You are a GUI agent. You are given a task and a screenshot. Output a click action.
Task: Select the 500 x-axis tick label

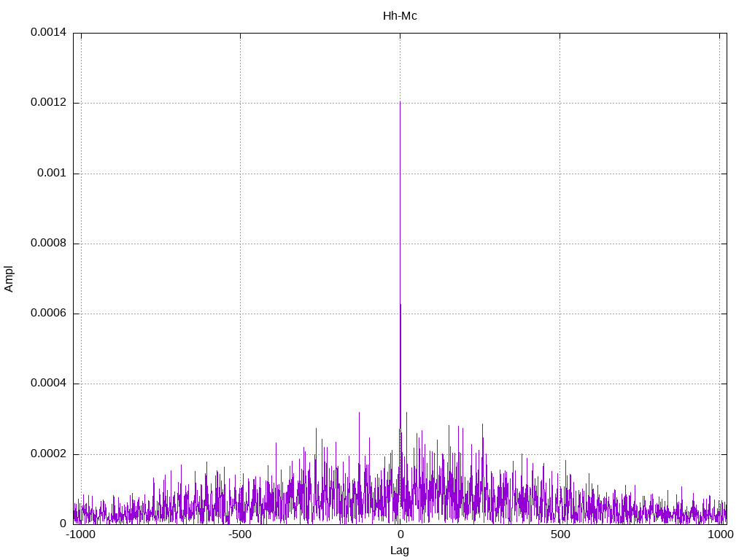click(560, 534)
